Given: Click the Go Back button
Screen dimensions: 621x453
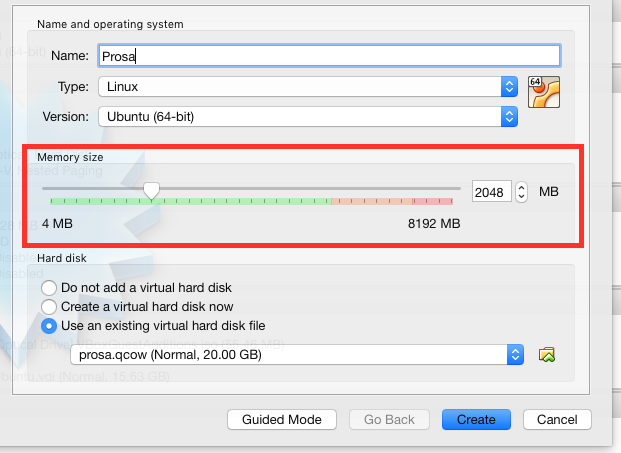Looking at the screenshot, I should pos(389,419).
